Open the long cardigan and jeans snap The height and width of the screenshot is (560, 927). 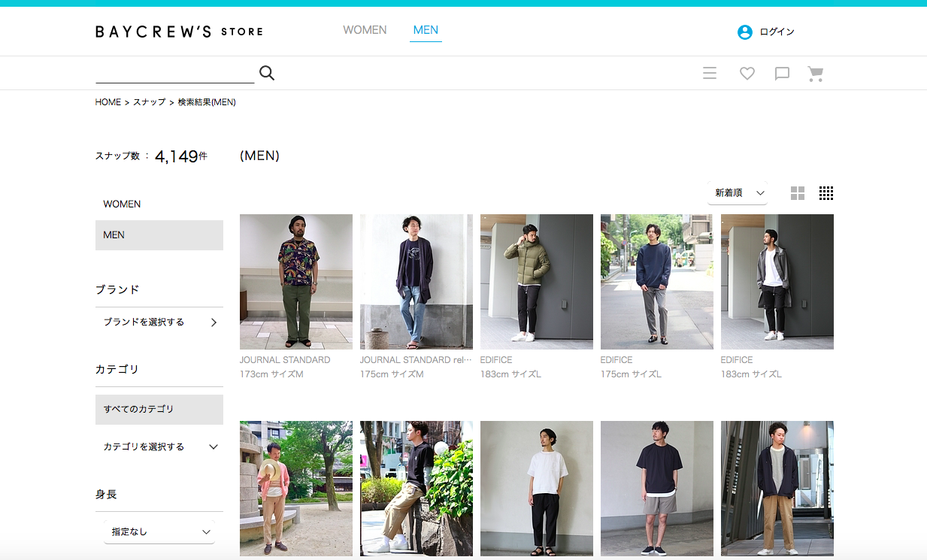tap(417, 282)
